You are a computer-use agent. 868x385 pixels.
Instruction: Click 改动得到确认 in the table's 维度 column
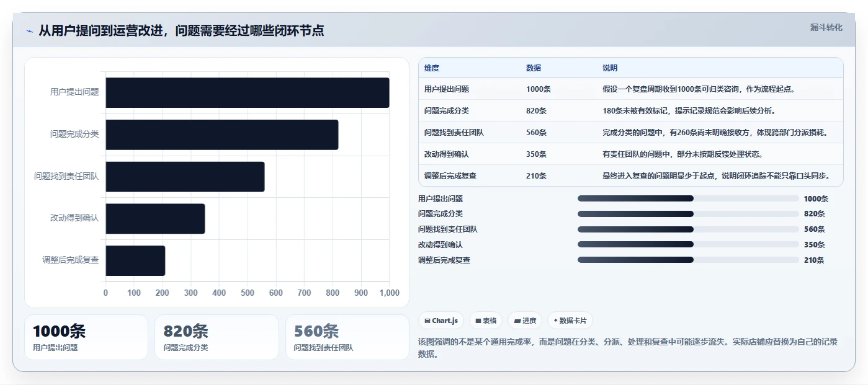click(447, 154)
